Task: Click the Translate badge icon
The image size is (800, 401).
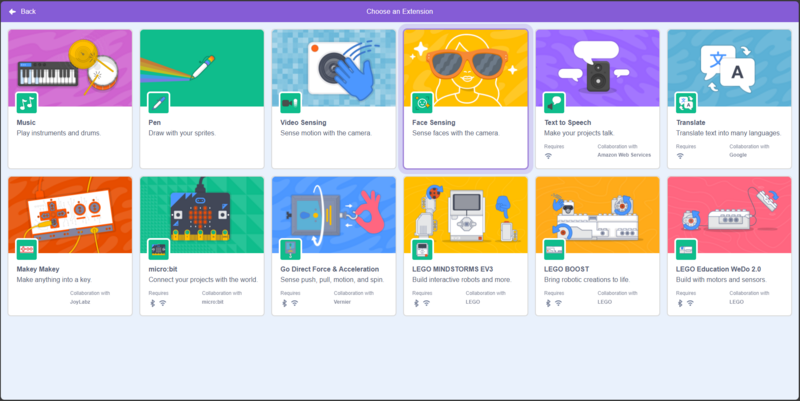Action: [x=686, y=103]
